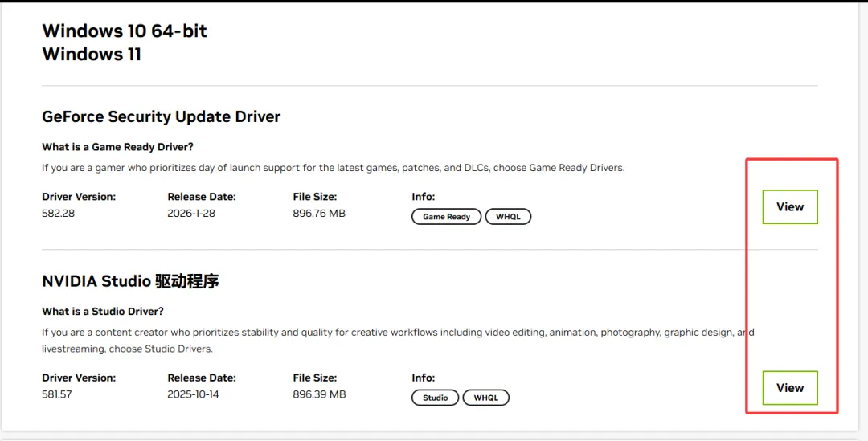The image size is (868, 441).
Task: Click the WHQL badge next to Game Ready
Action: (x=508, y=217)
